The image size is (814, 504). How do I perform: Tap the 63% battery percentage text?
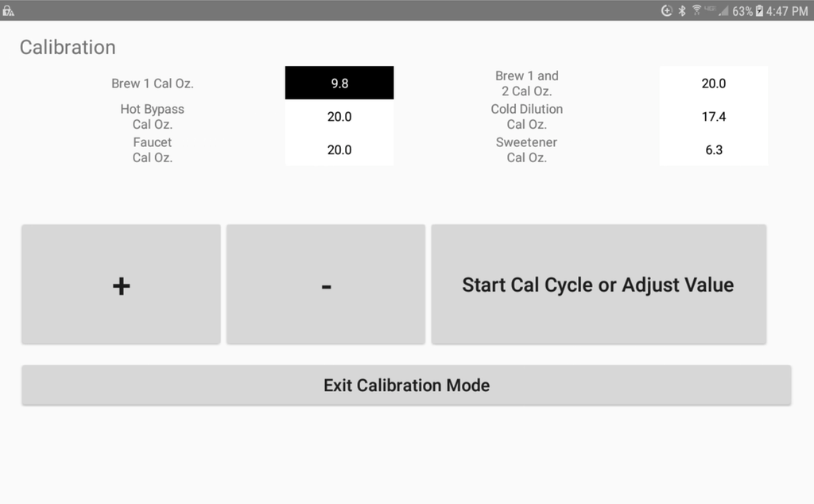(741, 10)
